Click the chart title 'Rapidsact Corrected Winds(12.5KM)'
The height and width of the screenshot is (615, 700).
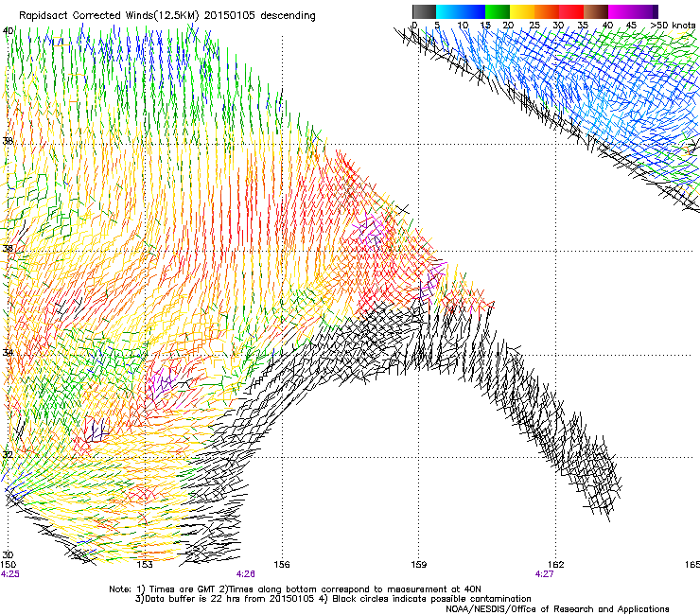coord(110,16)
